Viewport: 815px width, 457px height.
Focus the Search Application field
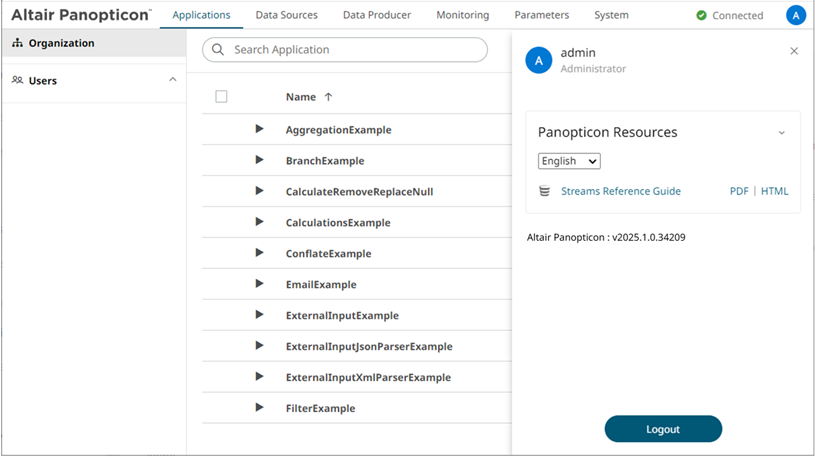(x=350, y=49)
